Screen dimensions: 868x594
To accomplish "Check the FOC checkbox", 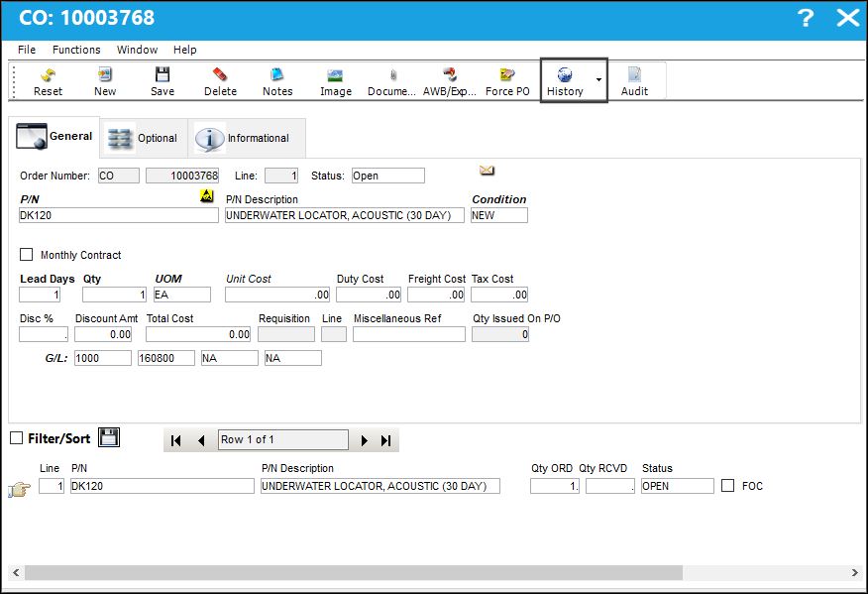I will tap(728, 486).
